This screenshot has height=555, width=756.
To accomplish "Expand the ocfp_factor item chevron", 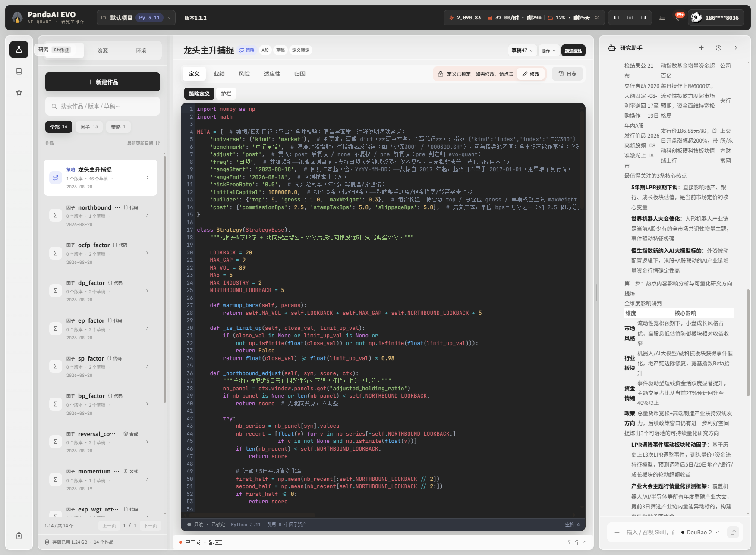I will [x=148, y=253].
